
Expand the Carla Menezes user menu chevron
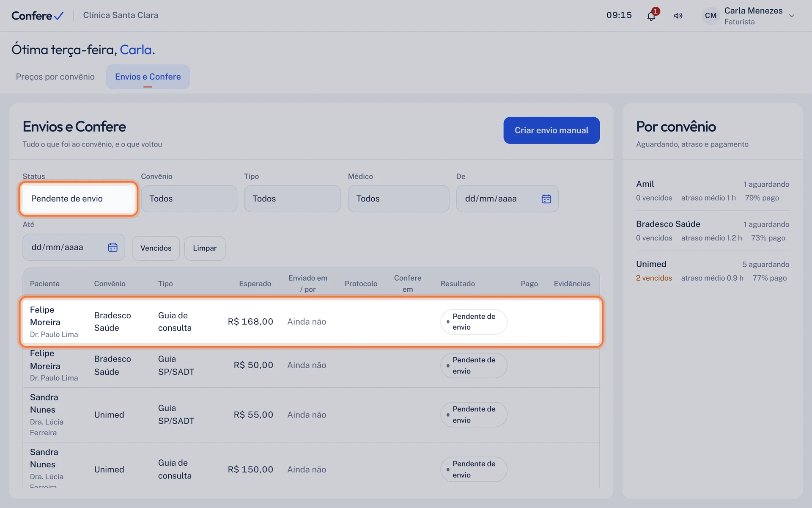pyautogui.click(x=792, y=16)
